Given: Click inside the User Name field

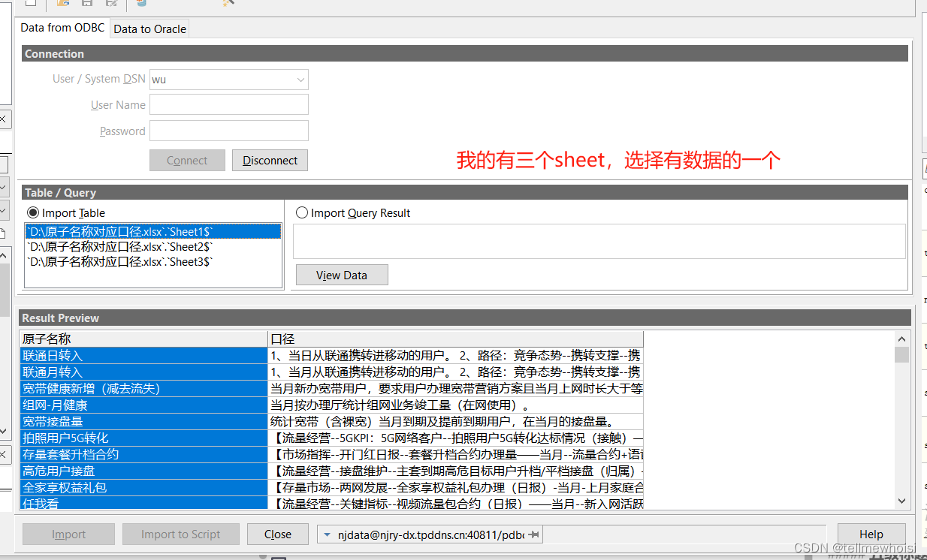Looking at the screenshot, I should point(228,104).
